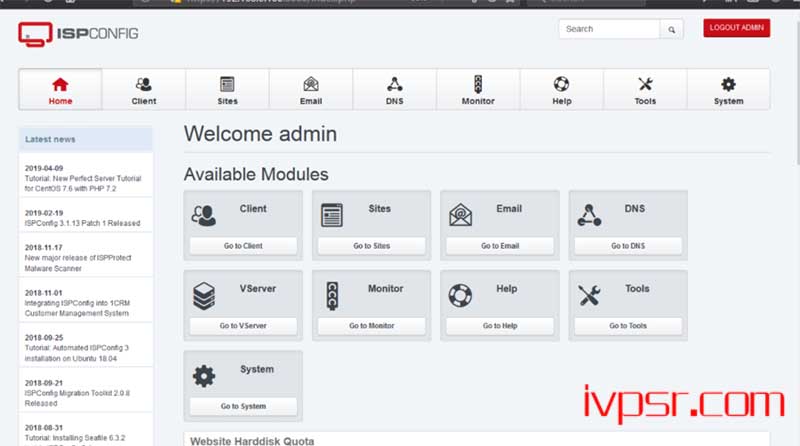Click the Tools tab label
The image size is (800, 446).
coord(645,101)
